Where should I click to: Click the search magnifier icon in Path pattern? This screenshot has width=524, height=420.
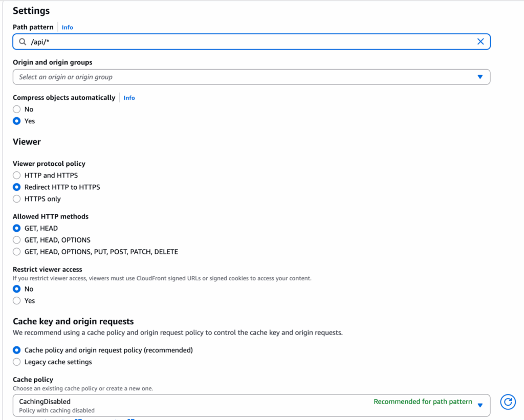pos(23,42)
